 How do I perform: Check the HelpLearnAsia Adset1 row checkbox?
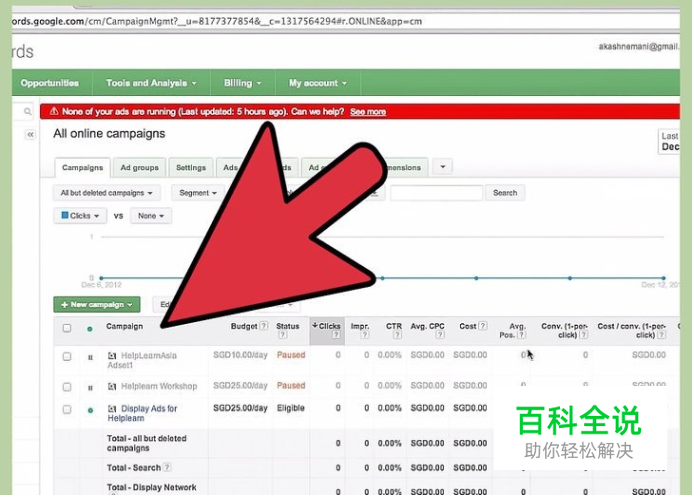67,356
